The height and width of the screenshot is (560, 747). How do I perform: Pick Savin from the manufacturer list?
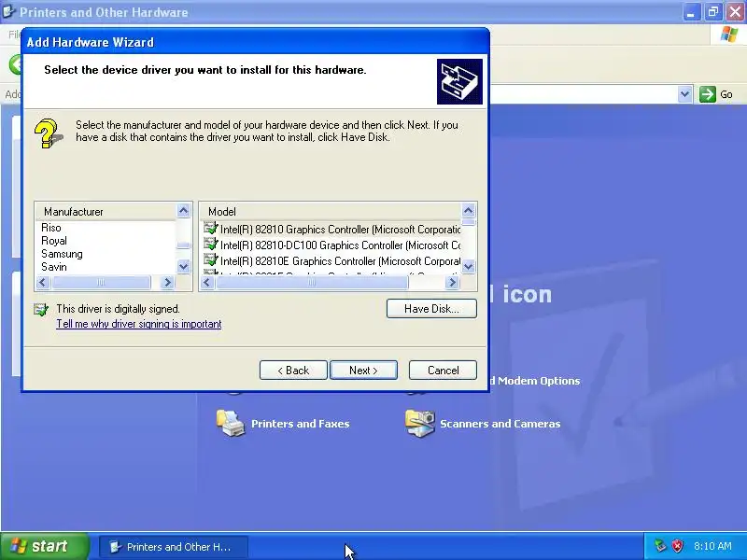54,267
